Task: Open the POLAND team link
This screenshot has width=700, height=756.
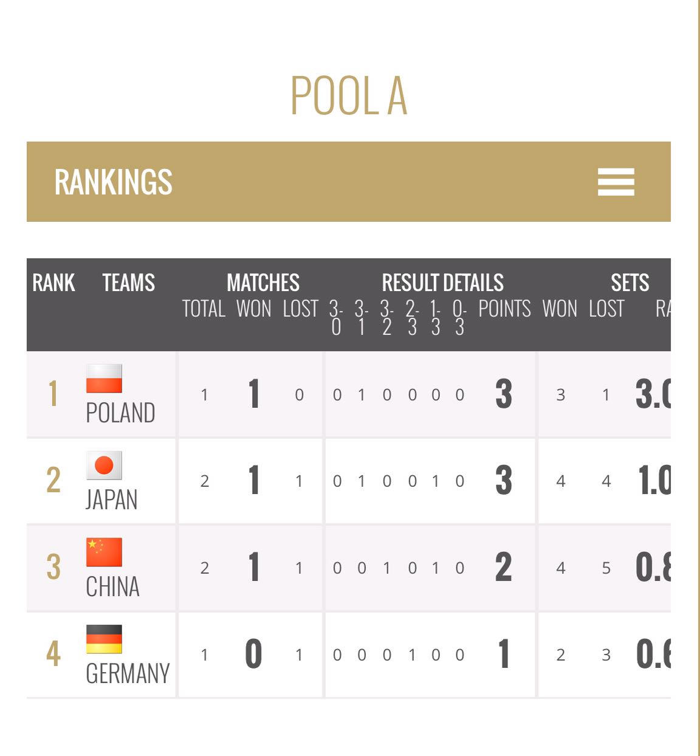Action: pos(120,413)
